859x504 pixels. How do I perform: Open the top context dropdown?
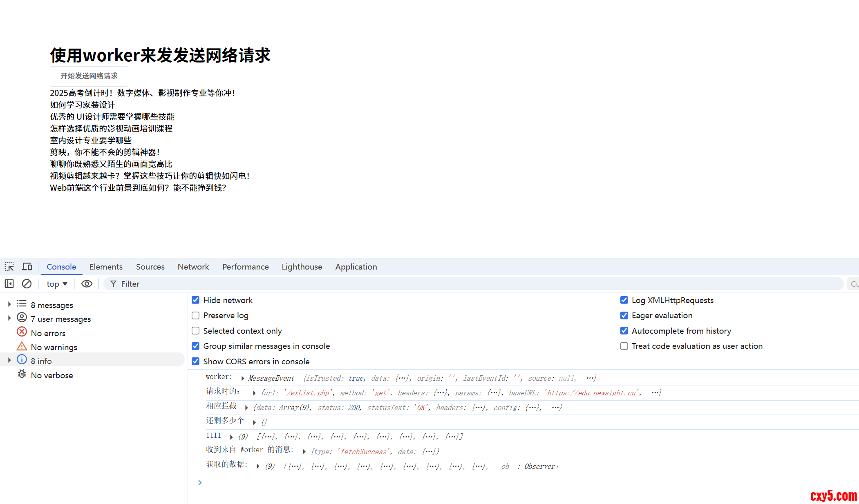(x=57, y=284)
